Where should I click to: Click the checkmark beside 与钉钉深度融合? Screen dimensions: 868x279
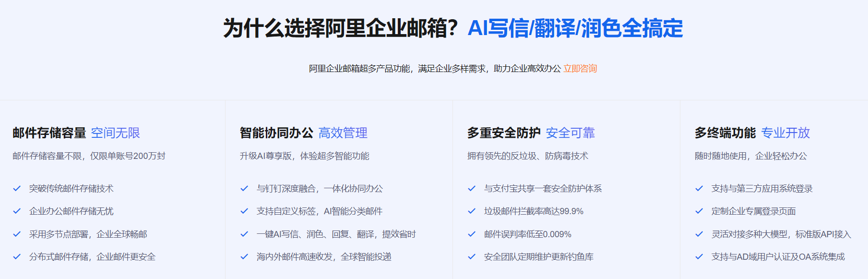coord(244,188)
